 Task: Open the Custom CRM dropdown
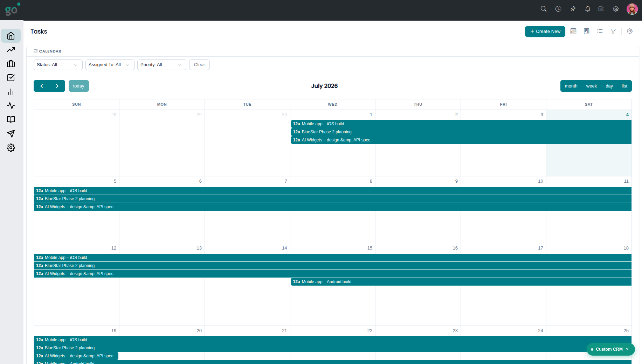tap(610, 349)
